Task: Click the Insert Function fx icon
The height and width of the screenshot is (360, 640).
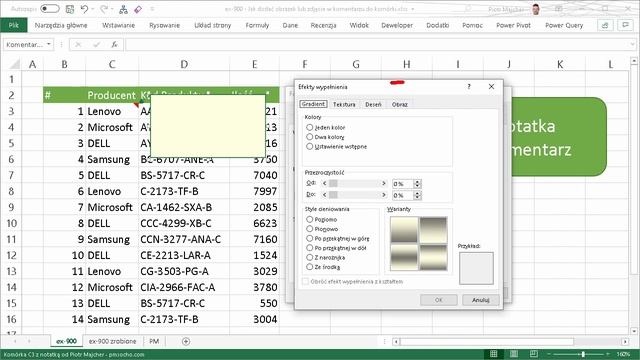Action: pos(114,44)
